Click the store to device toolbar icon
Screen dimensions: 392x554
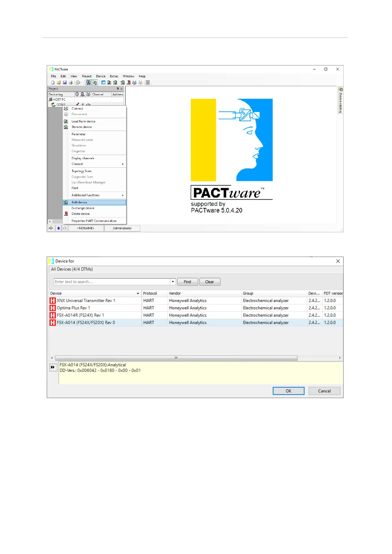[x=115, y=82]
